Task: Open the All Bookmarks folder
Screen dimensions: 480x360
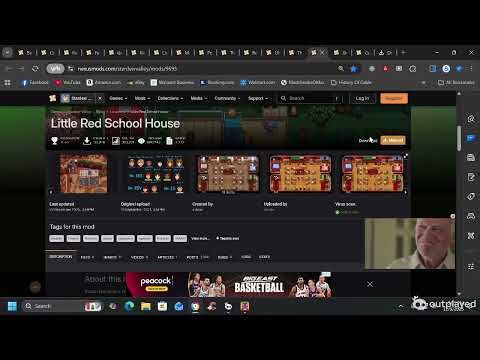Action: click(456, 82)
